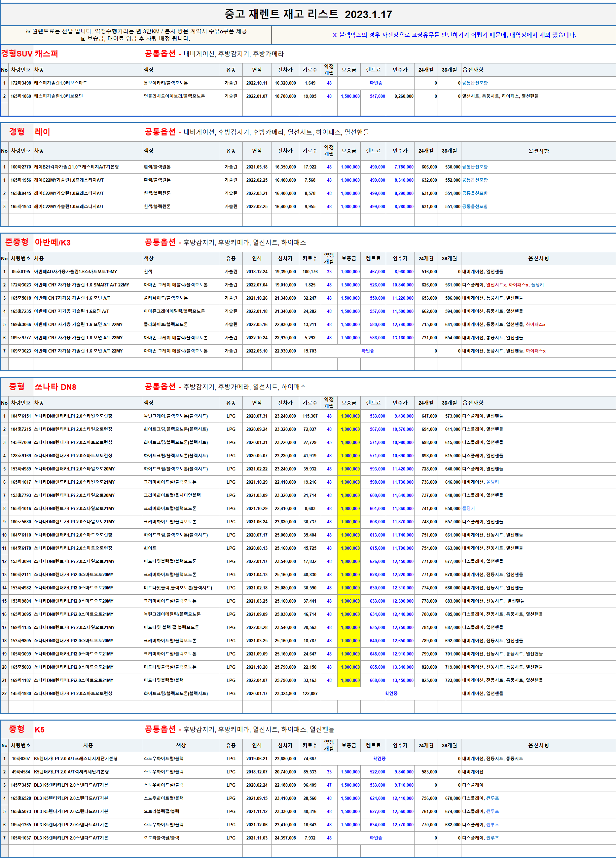Select the 아반떼/K3 section heading
Screen dimensions: 616x858
click(53, 242)
